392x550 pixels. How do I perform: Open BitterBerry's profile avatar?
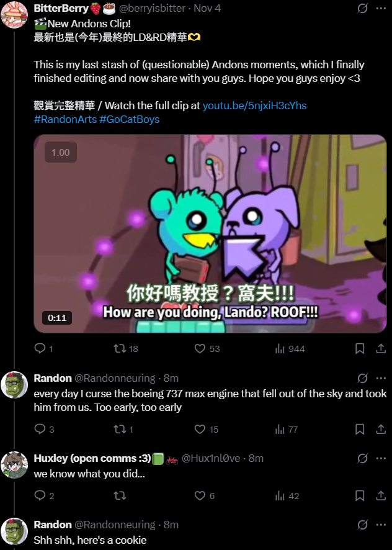click(x=14, y=15)
